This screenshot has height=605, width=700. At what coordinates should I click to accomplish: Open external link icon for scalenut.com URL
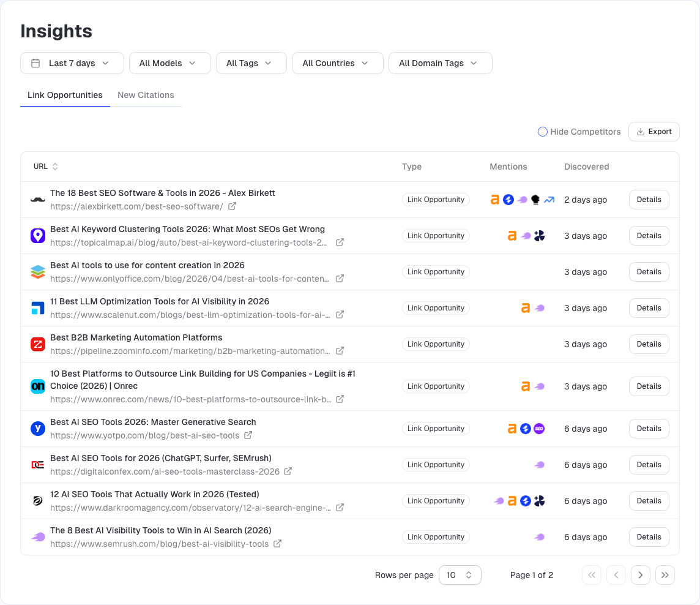340,315
